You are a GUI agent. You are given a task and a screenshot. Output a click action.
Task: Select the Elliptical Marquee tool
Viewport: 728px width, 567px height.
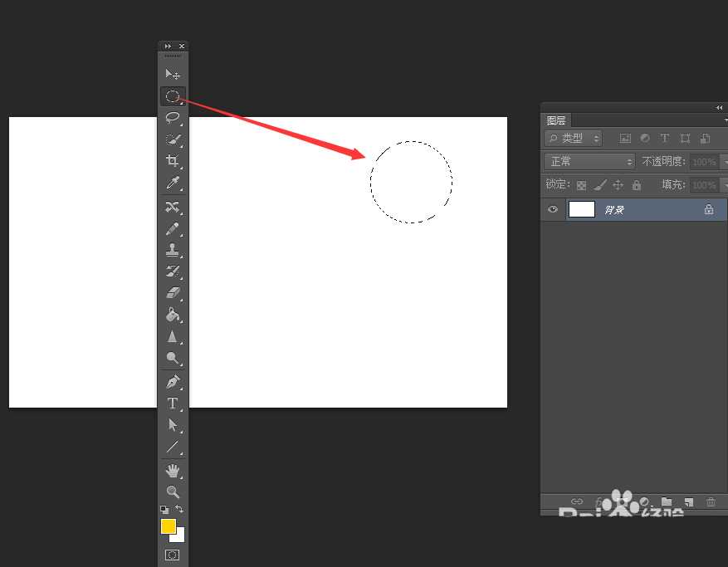pos(173,96)
